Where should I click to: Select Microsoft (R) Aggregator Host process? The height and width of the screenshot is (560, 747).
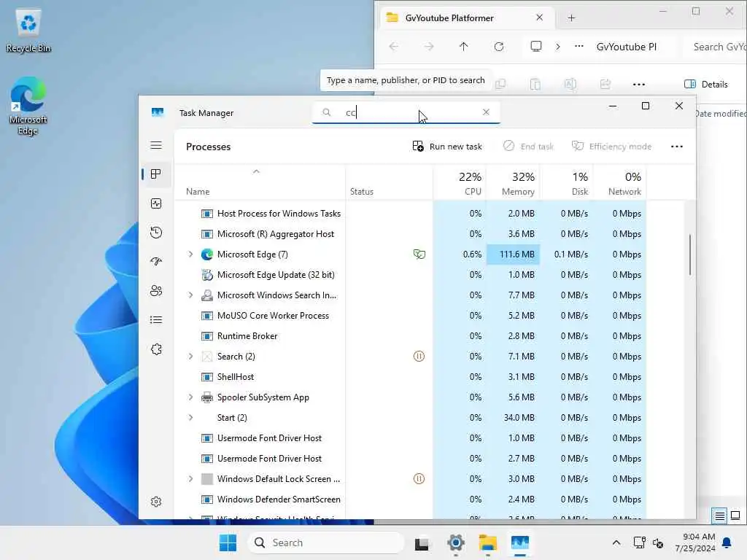(411, 234)
